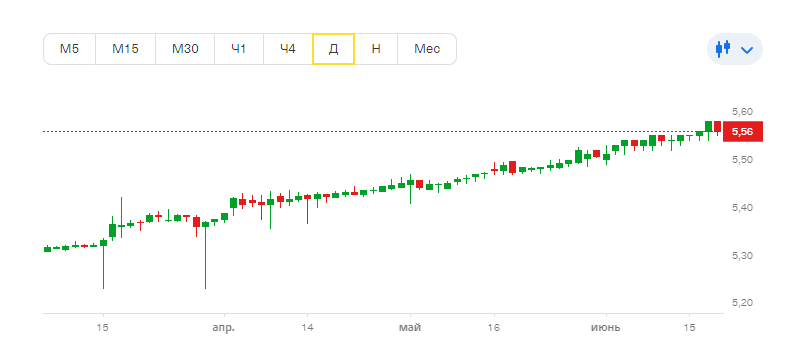Switch to the Ч4 four-hour timeframe

coord(288,49)
